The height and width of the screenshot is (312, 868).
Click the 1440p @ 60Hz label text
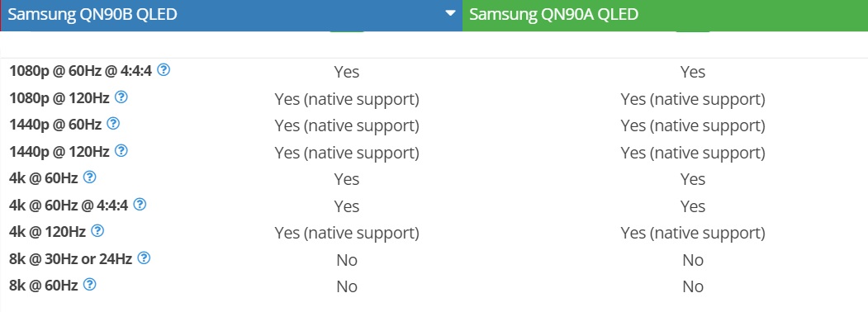tap(55, 125)
